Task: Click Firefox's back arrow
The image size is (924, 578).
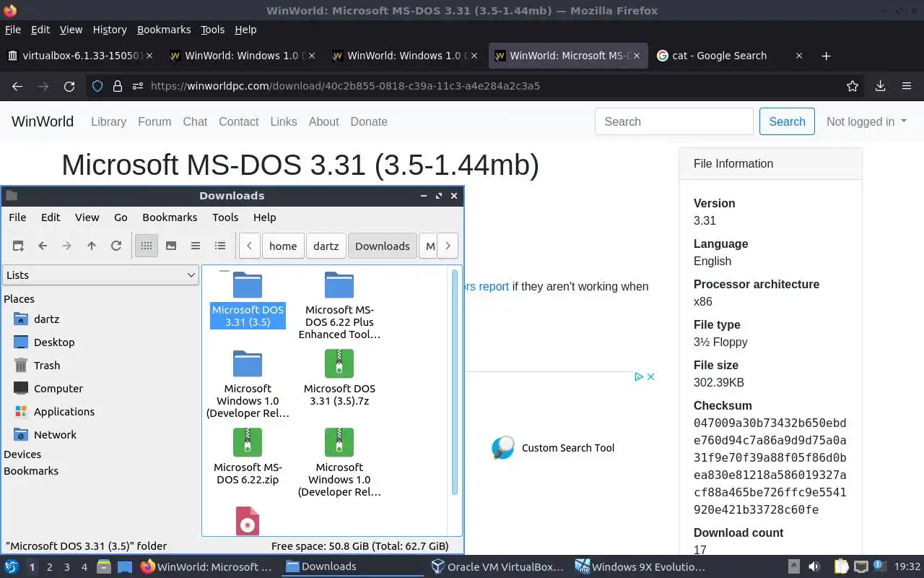Action: (x=17, y=86)
